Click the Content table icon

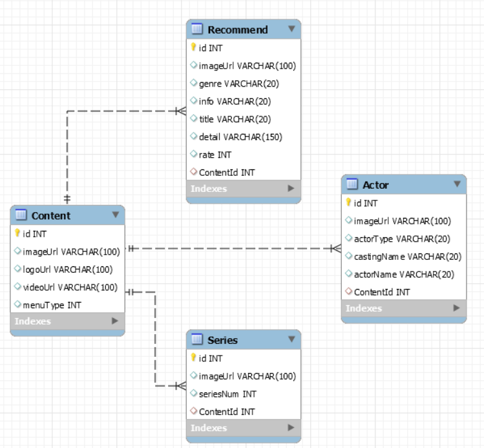coord(21,215)
